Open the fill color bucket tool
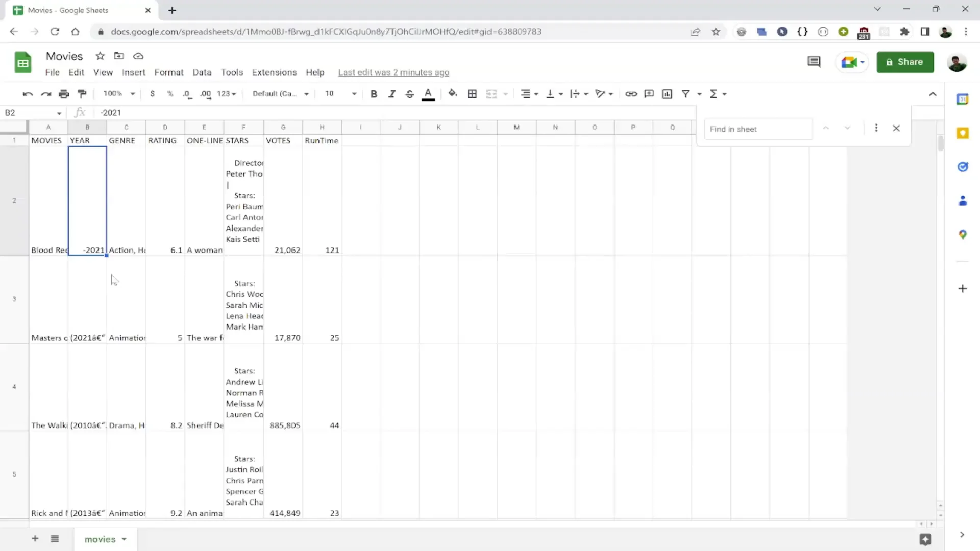Viewport: 980px width, 551px height. coord(452,94)
